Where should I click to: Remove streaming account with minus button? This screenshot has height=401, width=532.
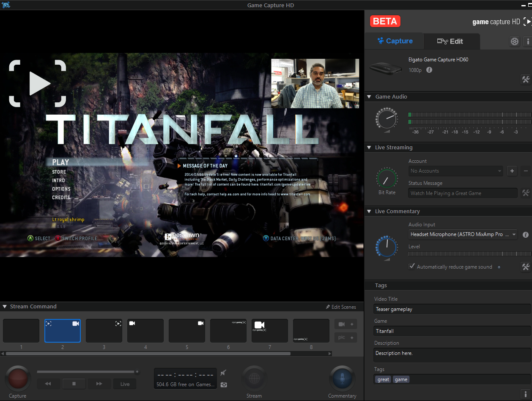pyautogui.click(x=526, y=171)
